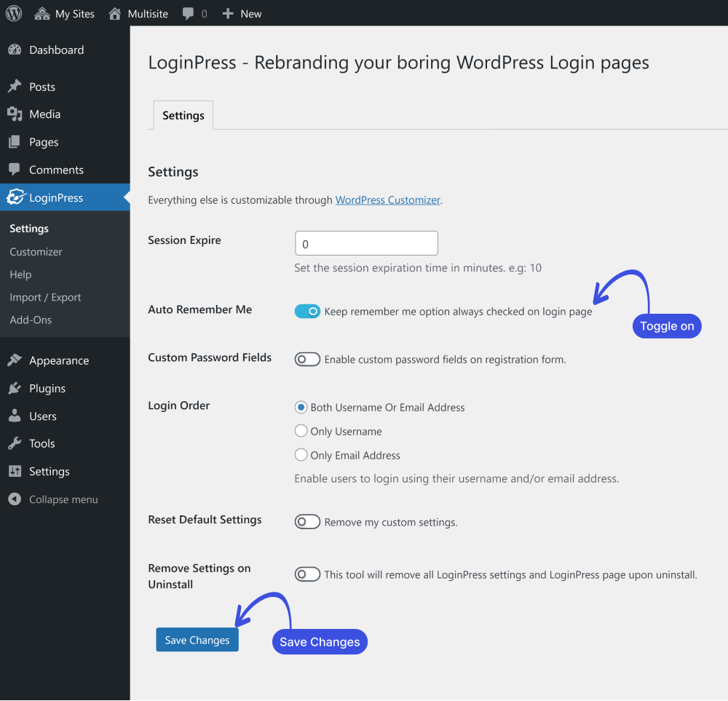Screen dimensions: 728x701
Task: Click the Auto Remember Me label
Action: pyautogui.click(x=200, y=309)
